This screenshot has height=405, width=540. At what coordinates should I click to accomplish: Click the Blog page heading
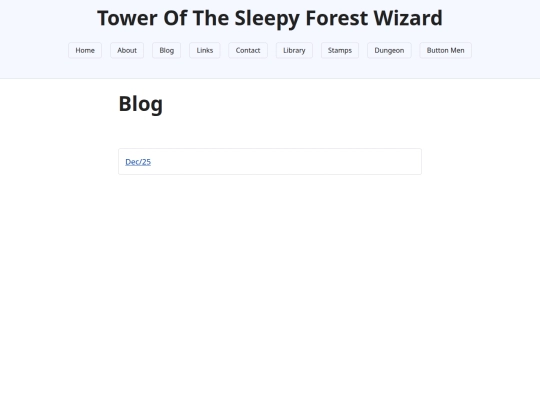[x=141, y=104]
